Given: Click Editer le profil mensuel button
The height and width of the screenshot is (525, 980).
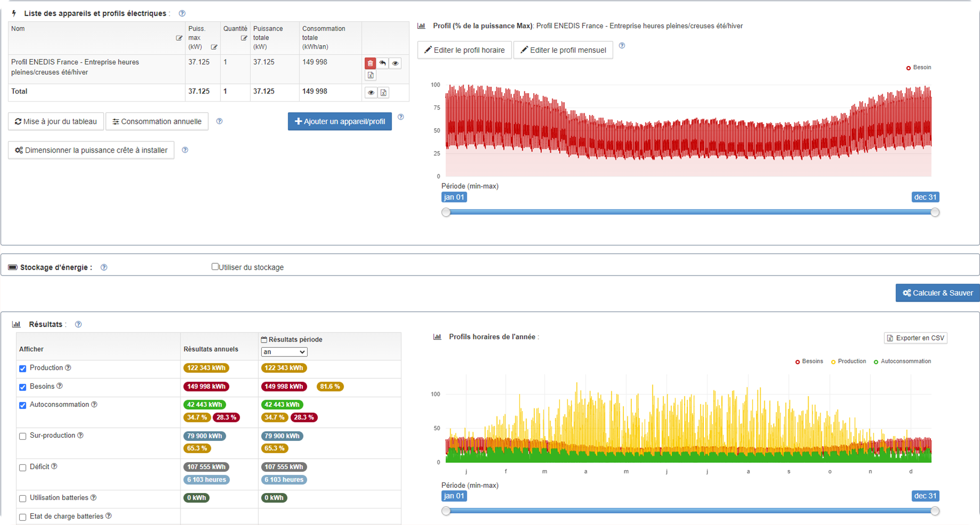Looking at the screenshot, I should (x=563, y=50).
